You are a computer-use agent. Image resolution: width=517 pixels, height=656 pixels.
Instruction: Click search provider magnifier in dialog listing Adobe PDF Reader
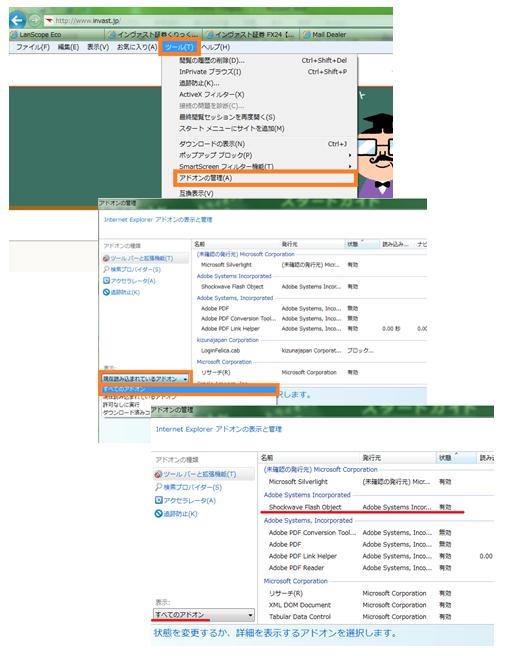tap(158, 487)
